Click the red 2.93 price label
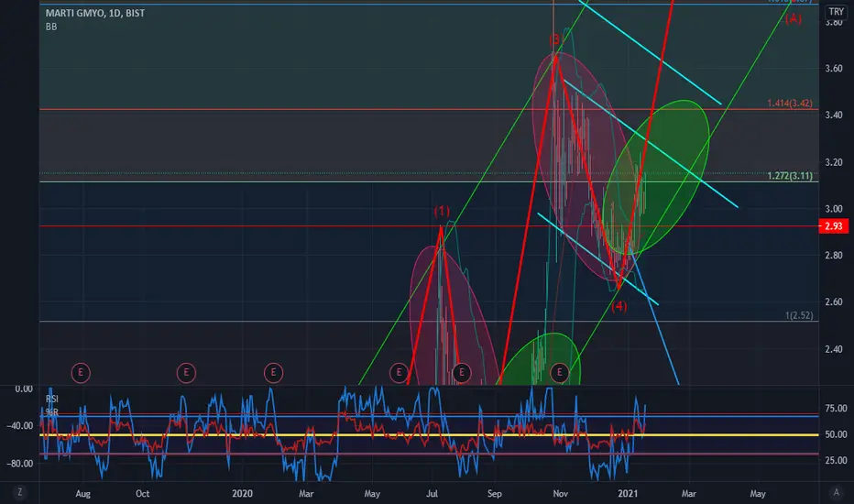The width and height of the screenshot is (854, 504). 833,226
